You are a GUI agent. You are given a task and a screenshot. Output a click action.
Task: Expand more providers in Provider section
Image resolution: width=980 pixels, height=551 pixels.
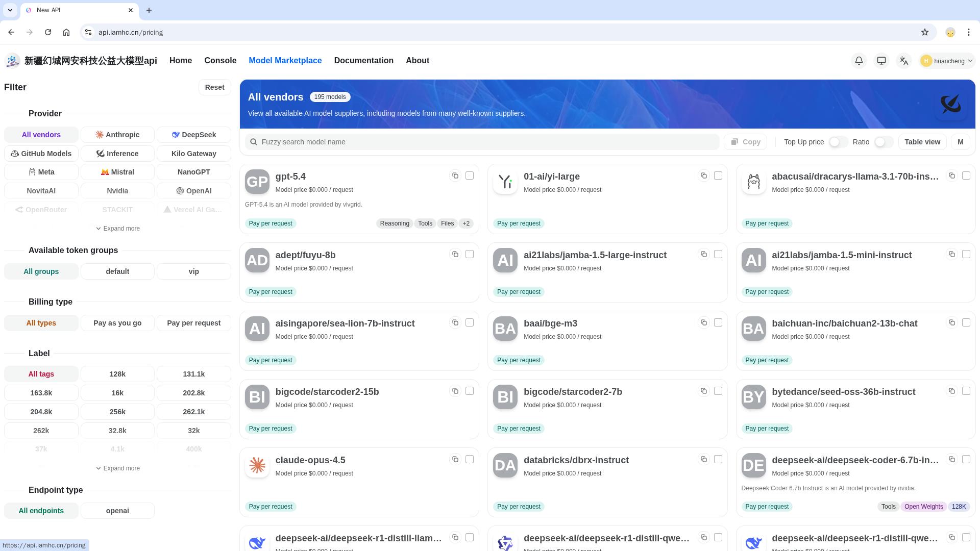point(118,229)
